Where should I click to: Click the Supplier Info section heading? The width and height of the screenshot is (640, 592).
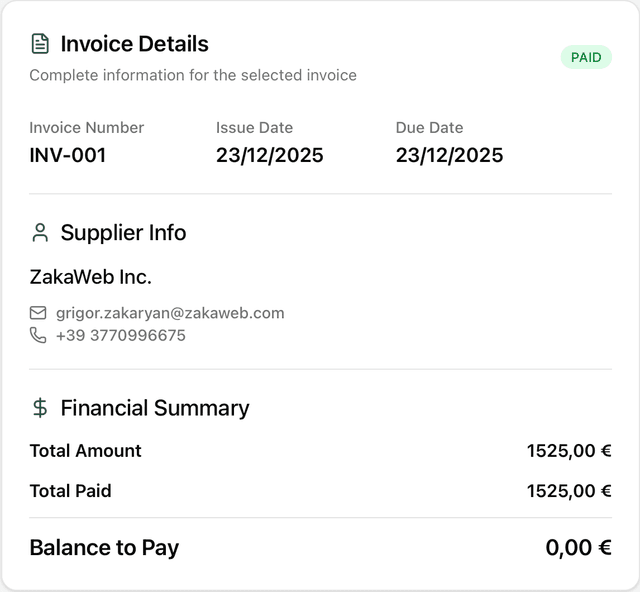click(123, 233)
